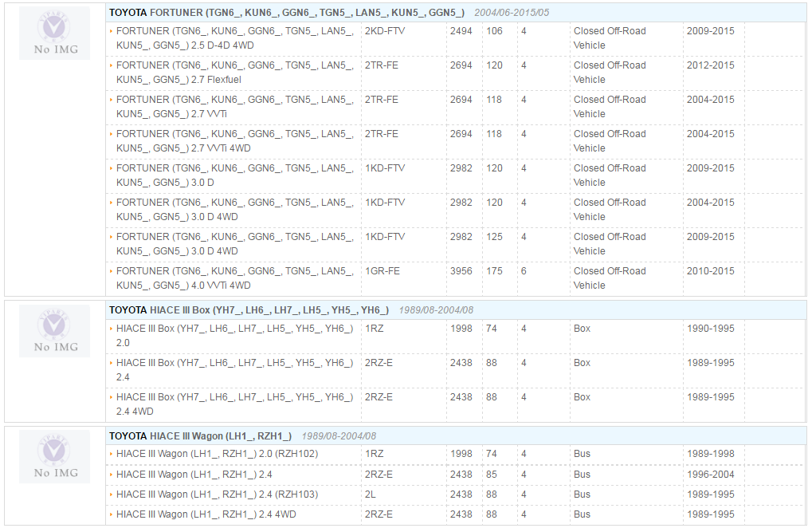812x528 pixels.
Task: Click displacement 1998 in HIACE Box row
Action: tap(461, 329)
